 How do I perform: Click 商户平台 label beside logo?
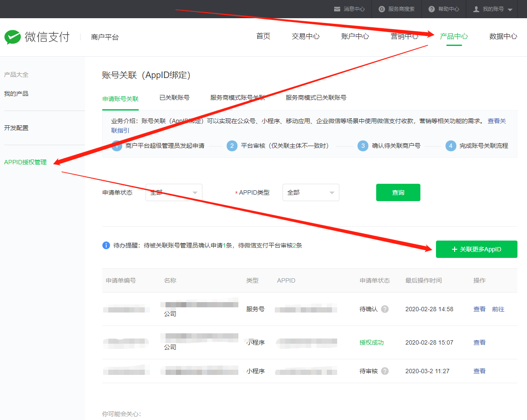[x=105, y=37]
